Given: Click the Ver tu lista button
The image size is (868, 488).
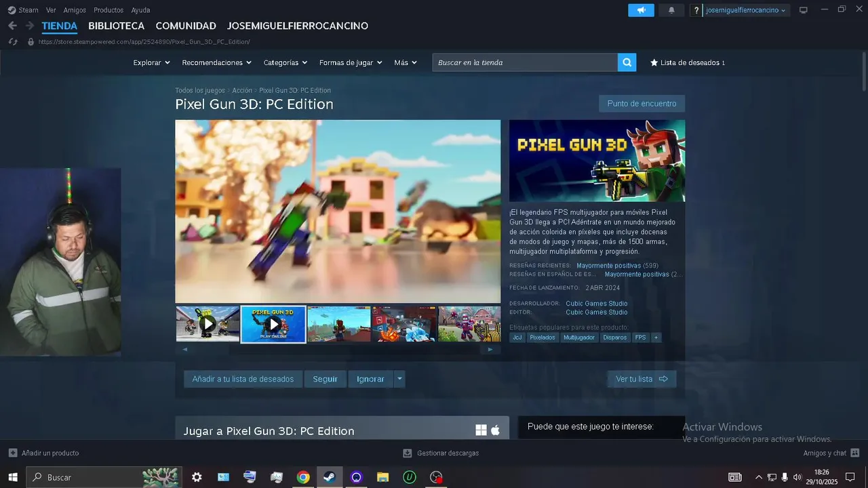Looking at the screenshot, I should coord(642,379).
